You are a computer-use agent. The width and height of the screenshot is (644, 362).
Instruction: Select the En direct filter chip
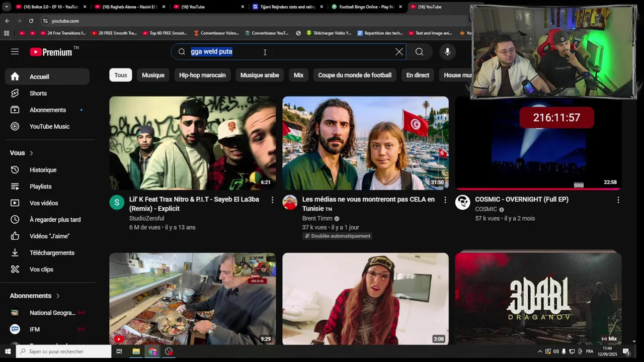click(x=418, y=75)
